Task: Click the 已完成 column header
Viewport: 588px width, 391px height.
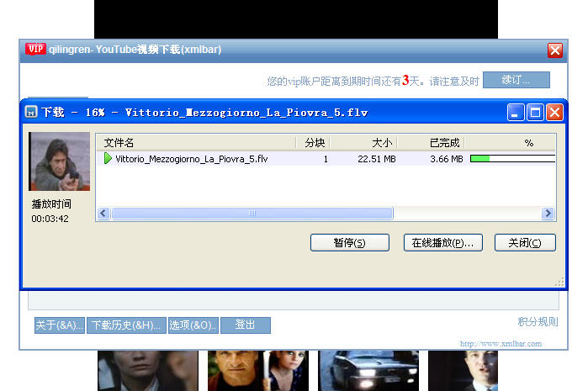Action: click(x=431, y=142)
